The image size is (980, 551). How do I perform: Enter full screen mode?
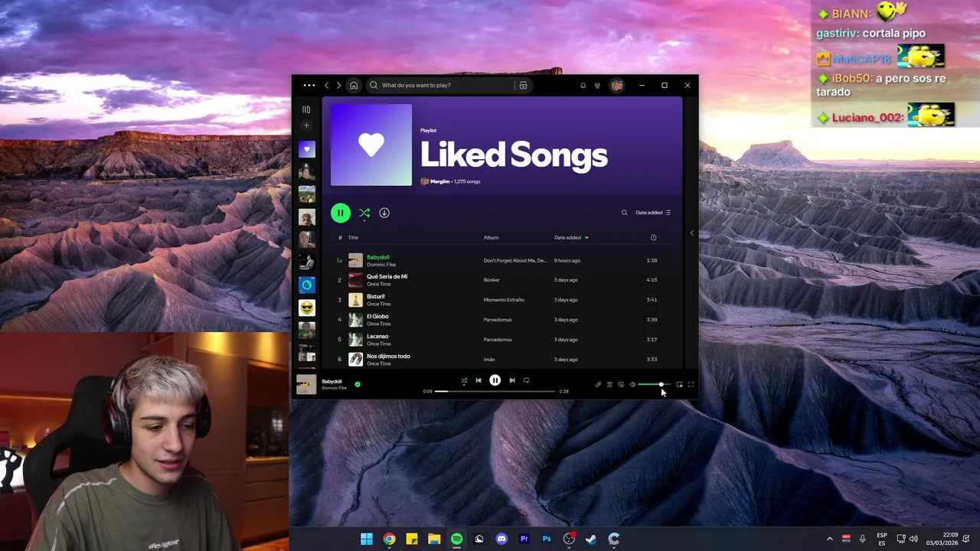(691, 384)
